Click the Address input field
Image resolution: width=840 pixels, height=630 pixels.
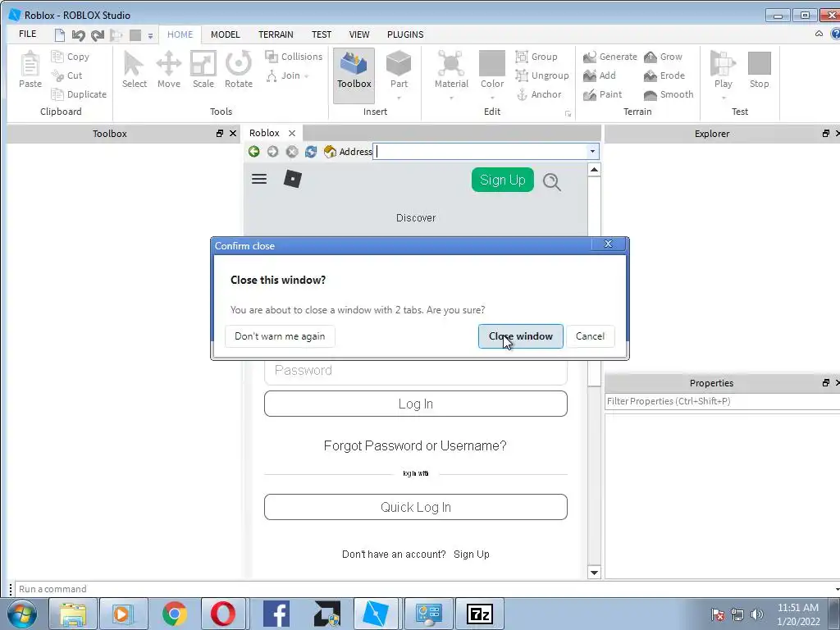[x=481, y=152]
